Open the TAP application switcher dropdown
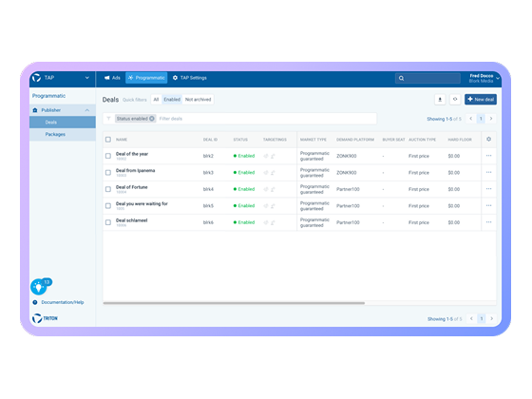532x399 pixels. click(x=86, y=78)
